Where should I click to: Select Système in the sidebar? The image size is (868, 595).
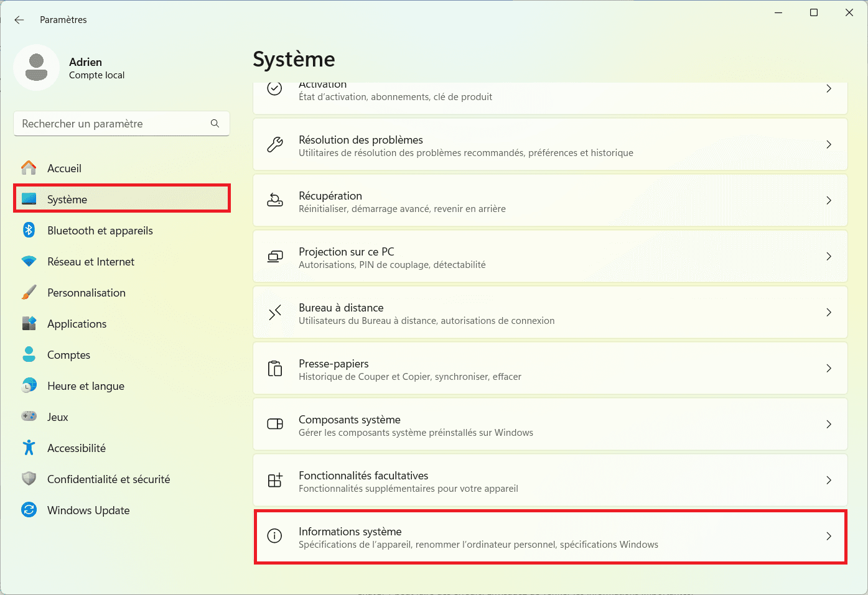point(121,199)
